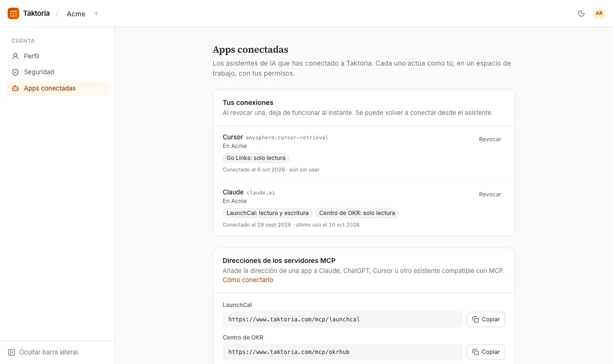Click the LaunchCal label above the URL

tap(237, 305)
